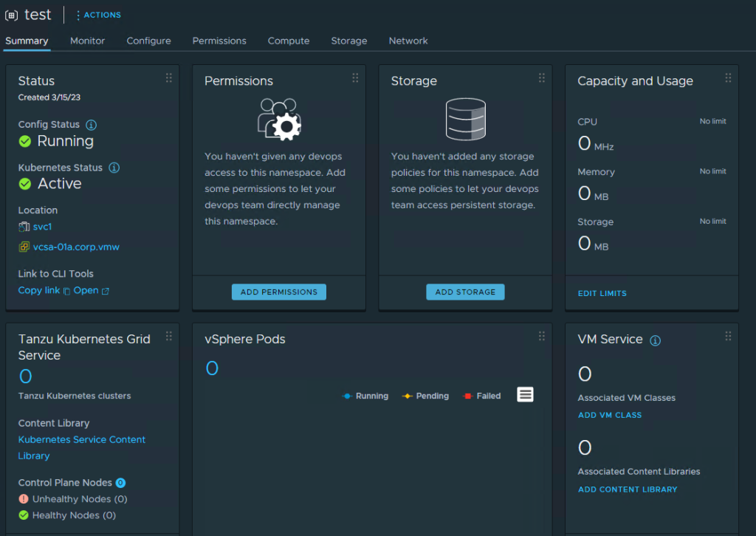Viewport: 756px width, 536px height.
Task: Click the green Active status check icon
Action: tap(25, 184)
